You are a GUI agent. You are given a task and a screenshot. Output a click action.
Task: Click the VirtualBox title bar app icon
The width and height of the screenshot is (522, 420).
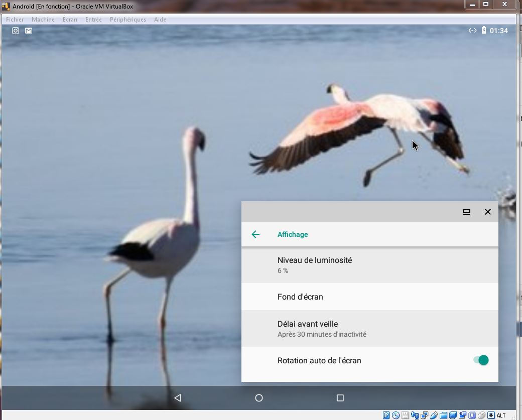tap(6, 7)
